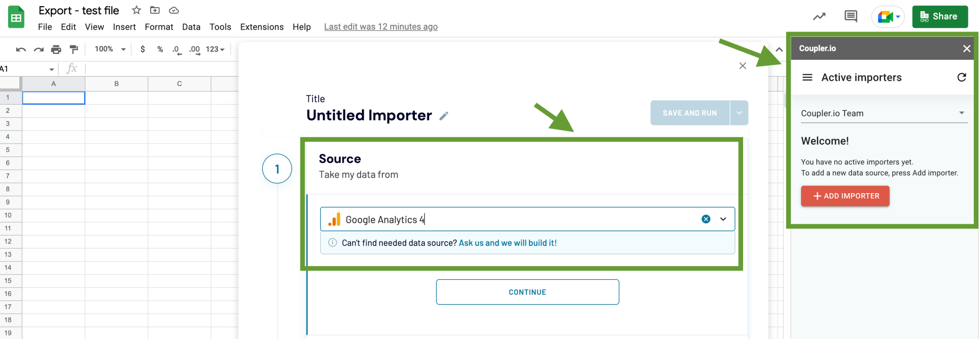Edit the importer title with the pencil icon
This screenshot has width=980, height=339.
click(x=444, y=115)
